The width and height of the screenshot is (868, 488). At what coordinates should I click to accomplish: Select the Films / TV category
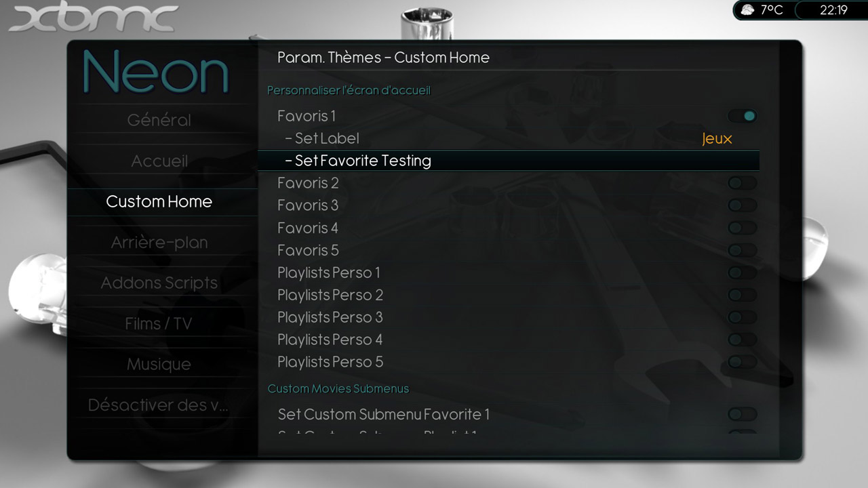point(159,323)
